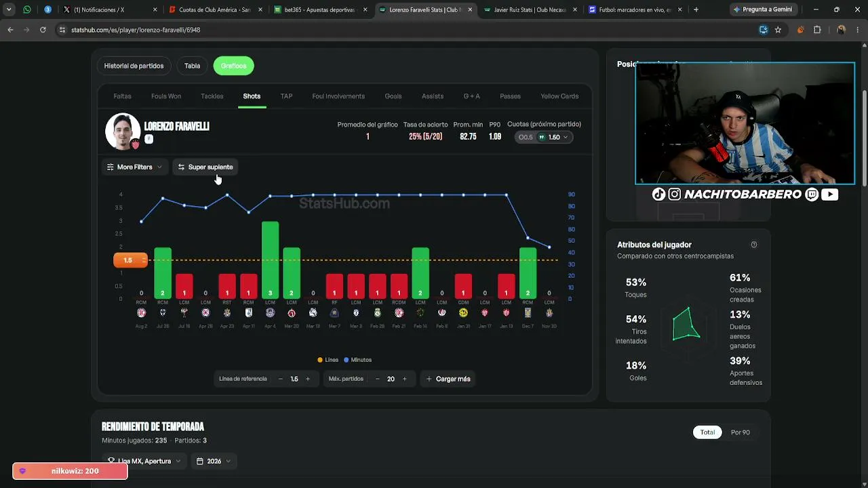Open the Yellow Cards tab
The image size is (868, 488).
point(559,96)
